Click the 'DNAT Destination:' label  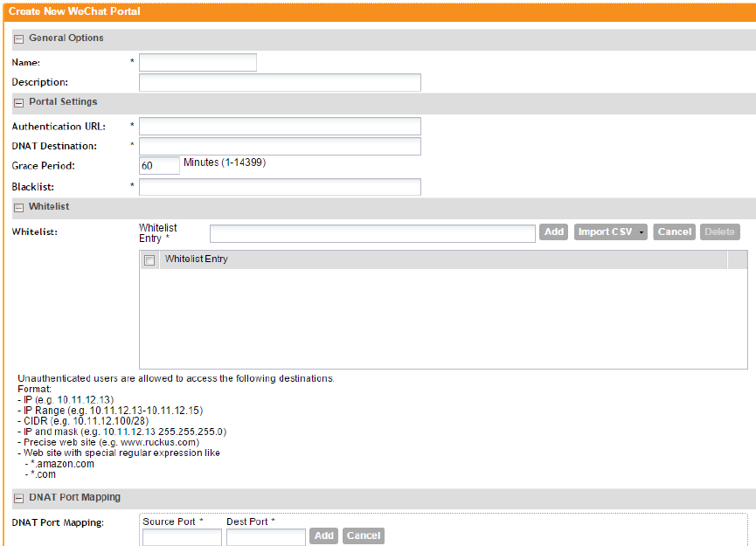point(54,146)
